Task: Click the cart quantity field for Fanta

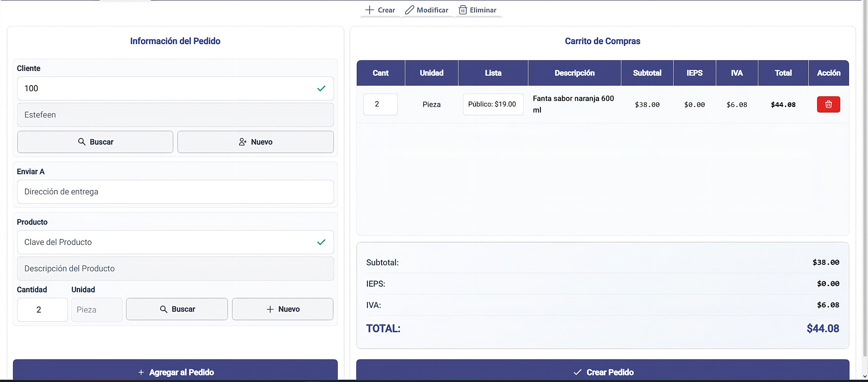Action: [380, 104]
